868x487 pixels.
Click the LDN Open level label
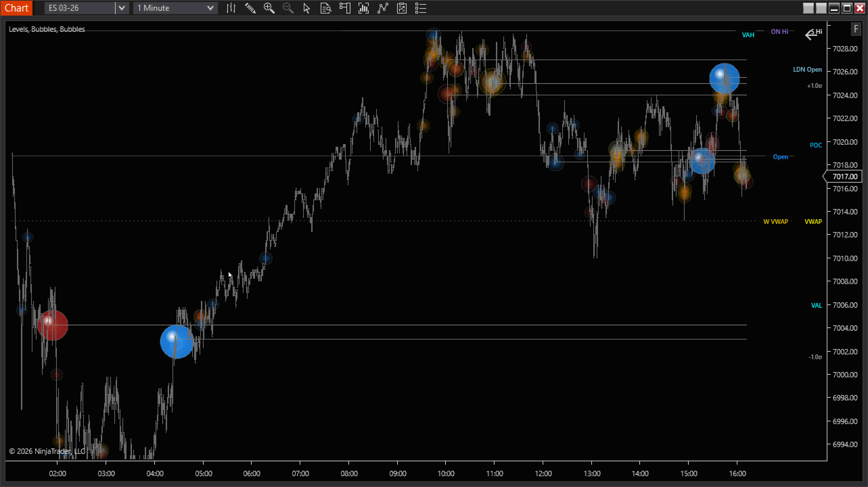click(x=807, y=70)
